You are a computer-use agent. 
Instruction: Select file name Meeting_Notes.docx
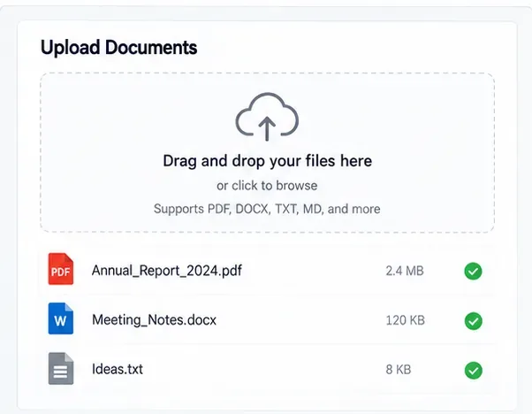coord(154,320)
